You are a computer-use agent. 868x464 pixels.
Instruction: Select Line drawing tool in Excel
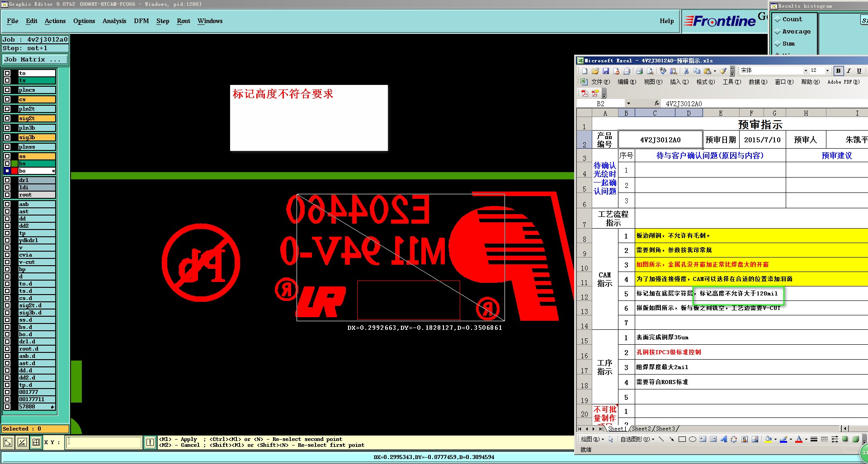[x=661, y=439]
